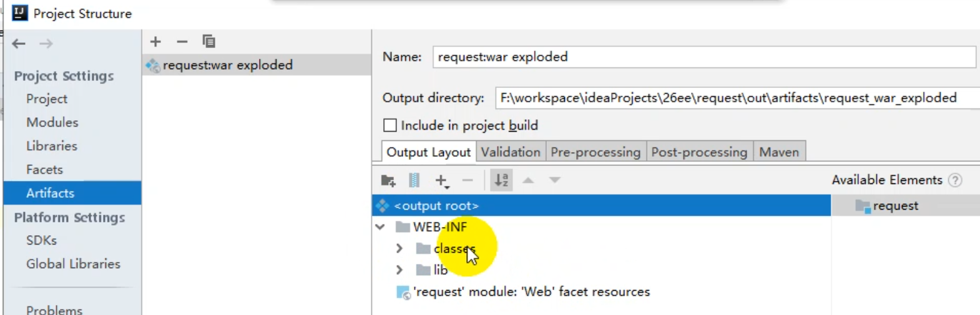Click the back navigation arrow
Screen dimensions: 980x315
pyautogui.click(x=19, y=44)
